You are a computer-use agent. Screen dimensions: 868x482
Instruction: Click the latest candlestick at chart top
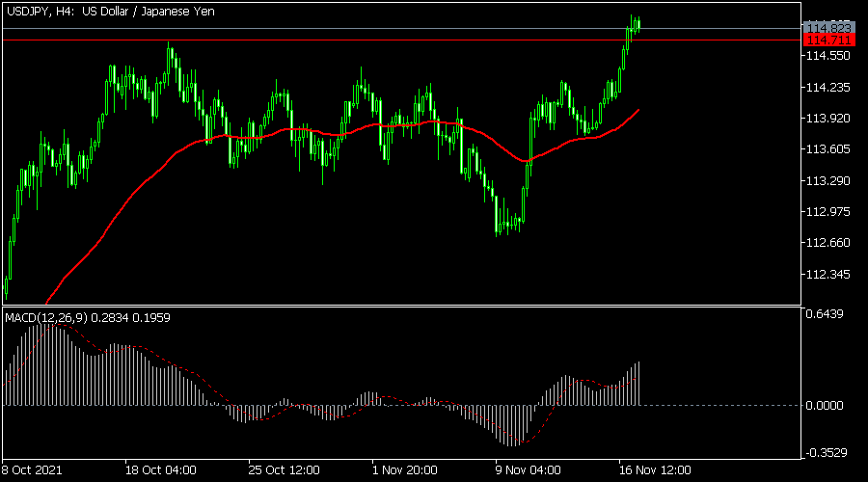[638, 25]
